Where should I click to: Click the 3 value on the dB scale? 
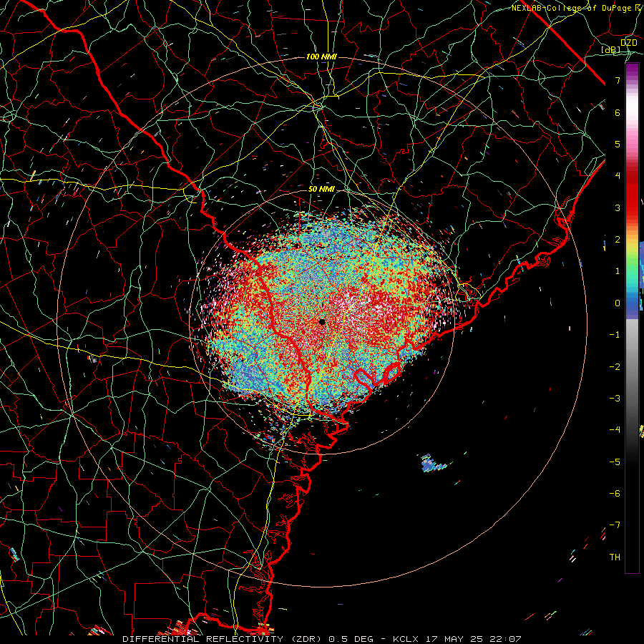618,208
